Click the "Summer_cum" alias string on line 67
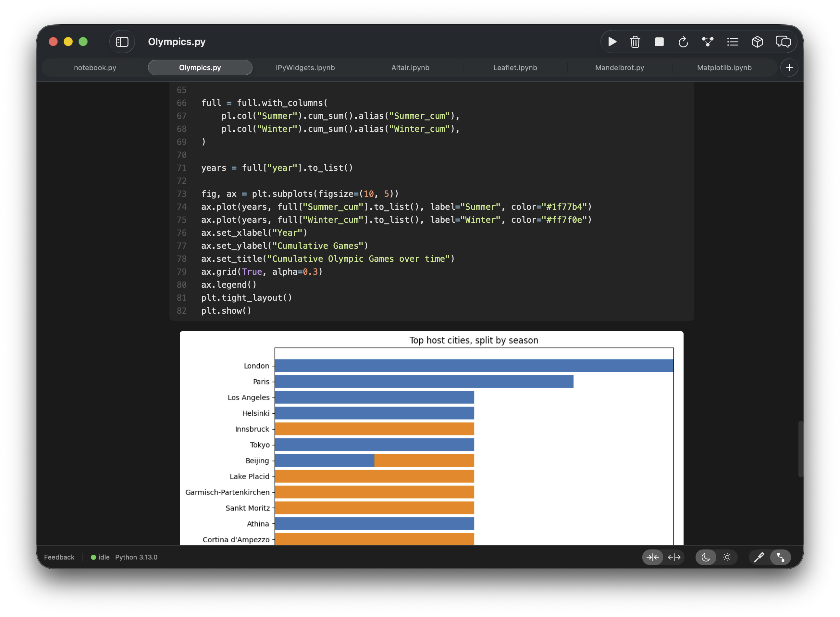Screen dimensions: 840x617 coord(420,116)
